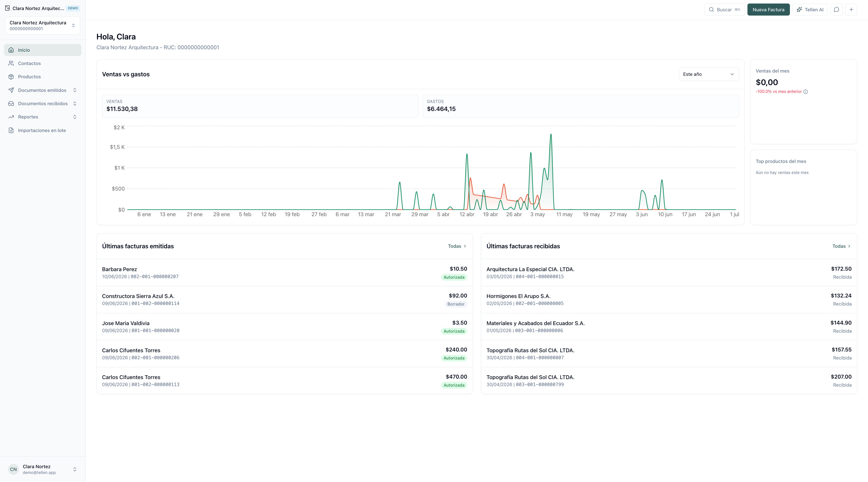868x482 pixels.
Task: Click the 10 jun label on chart axis
Action: (x=665, y=214)
